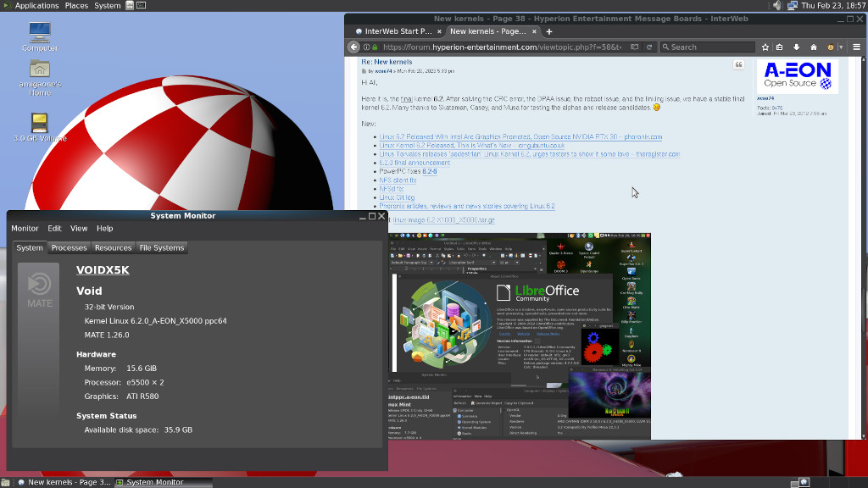The image size is (868, 488).
Task: Select the New kernels browser tab
Action: point(493,31)
